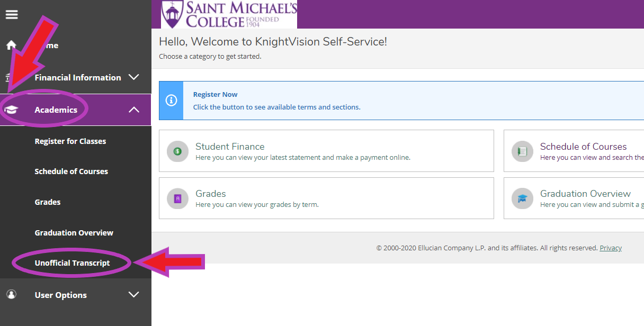Click the Schedule of Courses book icon
The height and width of the screenshot is (326, 644).
click(x=522, y=151)
